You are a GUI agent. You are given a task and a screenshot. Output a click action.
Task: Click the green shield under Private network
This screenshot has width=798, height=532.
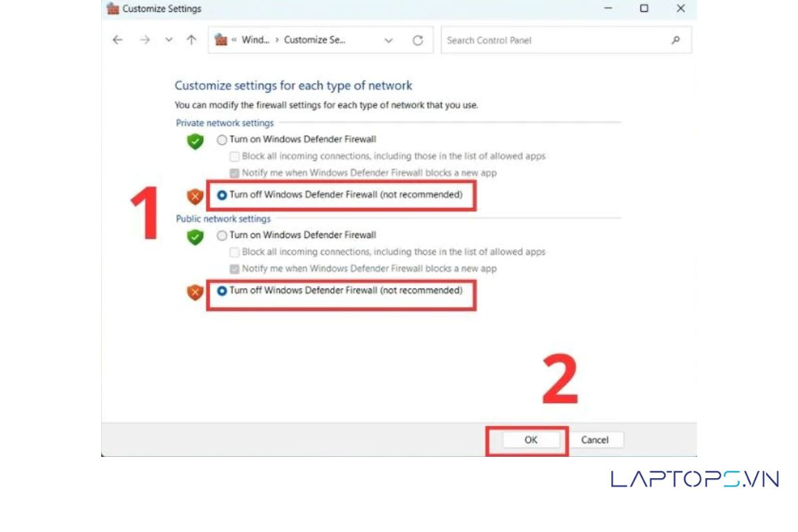(x=195, y=141)
